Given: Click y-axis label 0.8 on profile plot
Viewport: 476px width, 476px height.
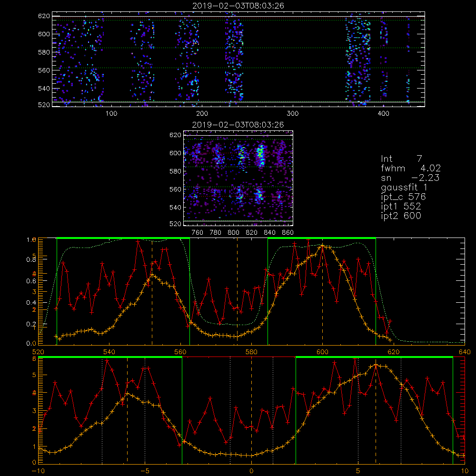Looking at the screenshot, I should coord(31,259).
